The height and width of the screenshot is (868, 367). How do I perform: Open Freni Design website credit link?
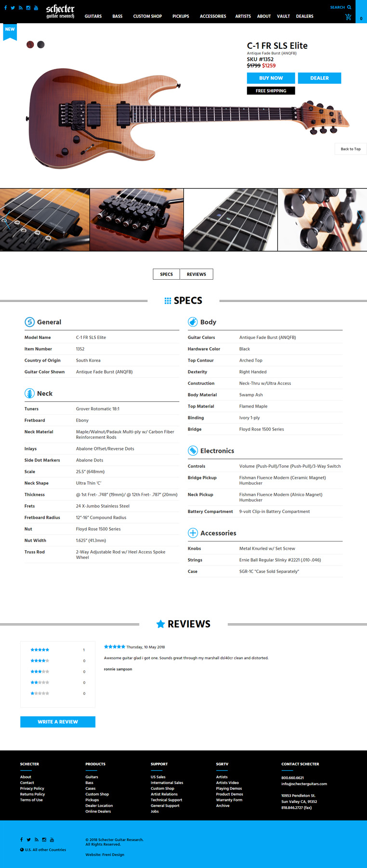pos(113,854)
